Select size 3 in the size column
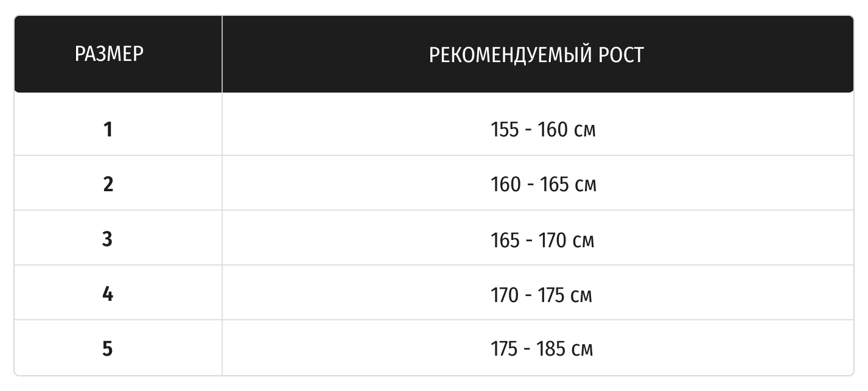This screenshot has height=391, width=868. (108, 239)
